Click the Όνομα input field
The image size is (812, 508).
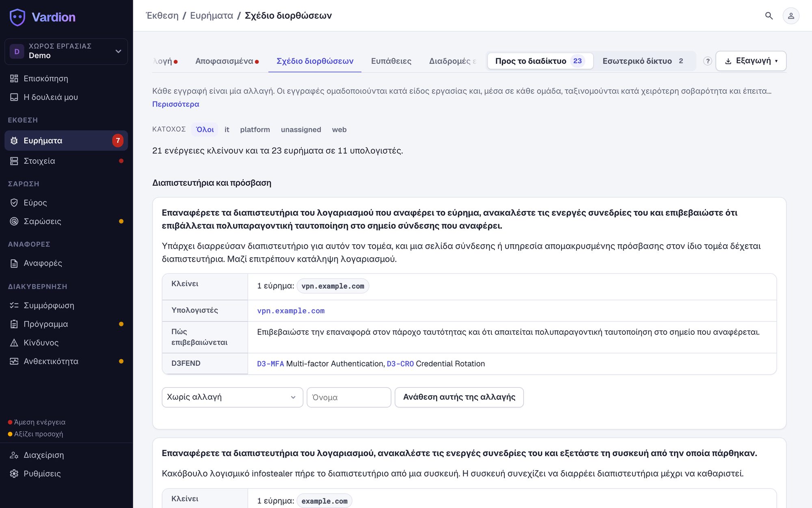(x=349, y=397)
